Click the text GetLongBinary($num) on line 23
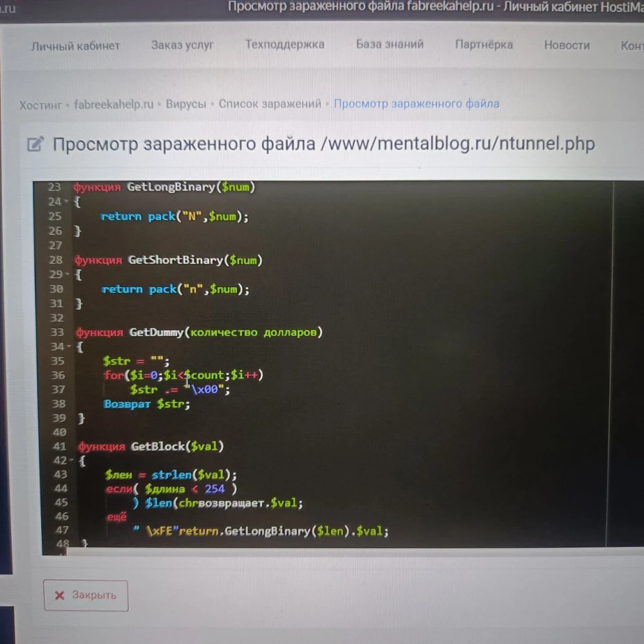This screenshot has height=644, width=644. pos(191,187)
